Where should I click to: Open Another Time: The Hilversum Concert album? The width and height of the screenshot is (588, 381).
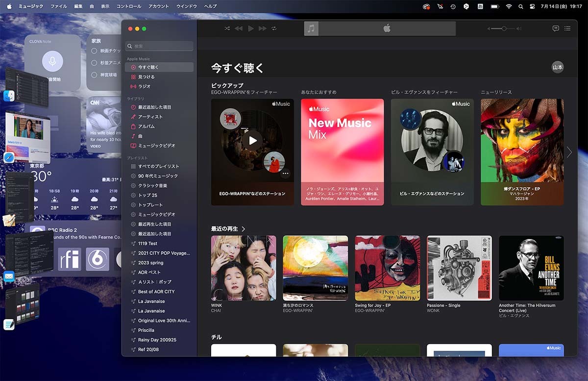tap(531, 268)
